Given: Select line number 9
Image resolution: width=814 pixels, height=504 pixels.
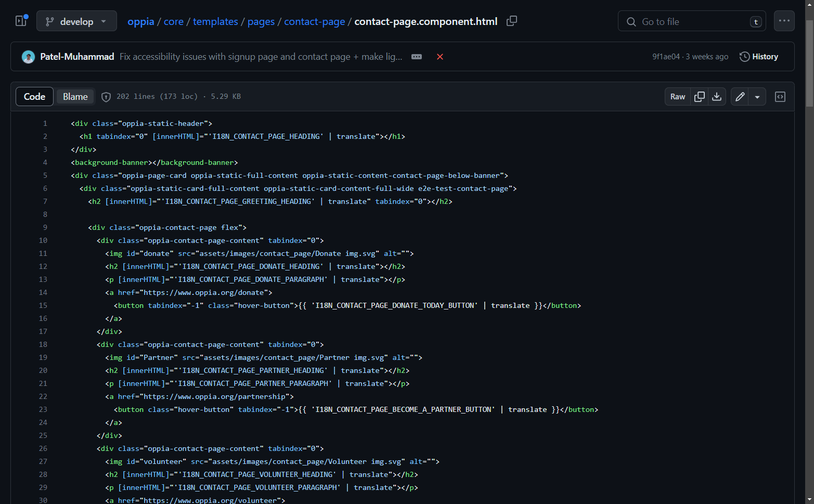Looking at the screenshot, I should (45, 227).
